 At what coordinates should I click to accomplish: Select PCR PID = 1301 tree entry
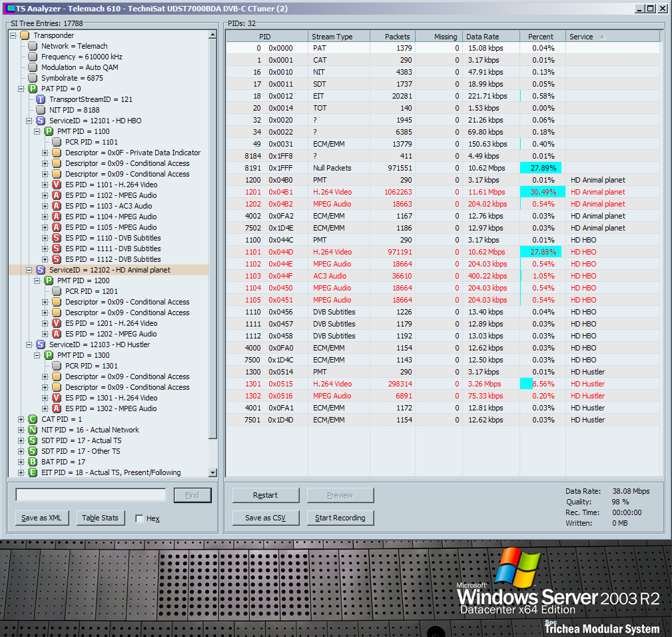(x=91, y=366)
